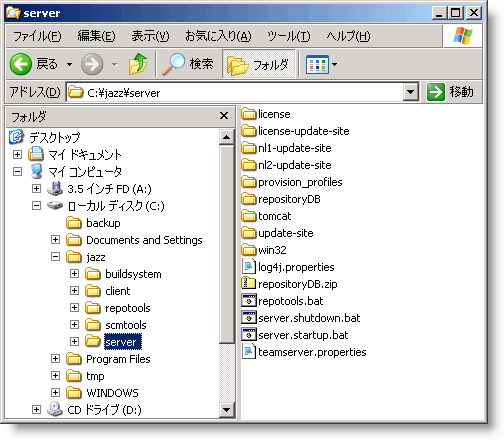This screenshot has height=440, width=504.
Task: Select the server.startup.bat file icon
Action: 248,335
